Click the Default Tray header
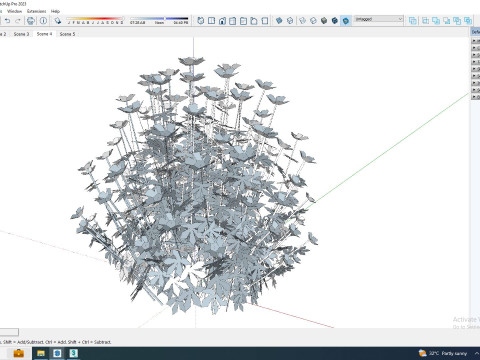 475,32
